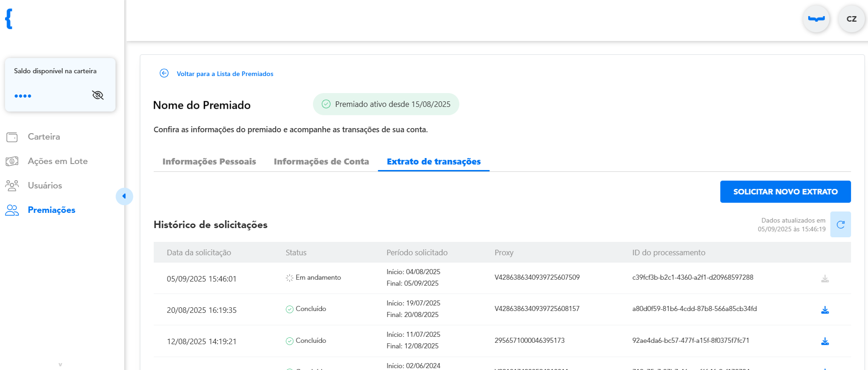The width and height of the screenshot is (868, 370).
Task: Switch to Informações de Conta tab
Action: pos(321,162)
